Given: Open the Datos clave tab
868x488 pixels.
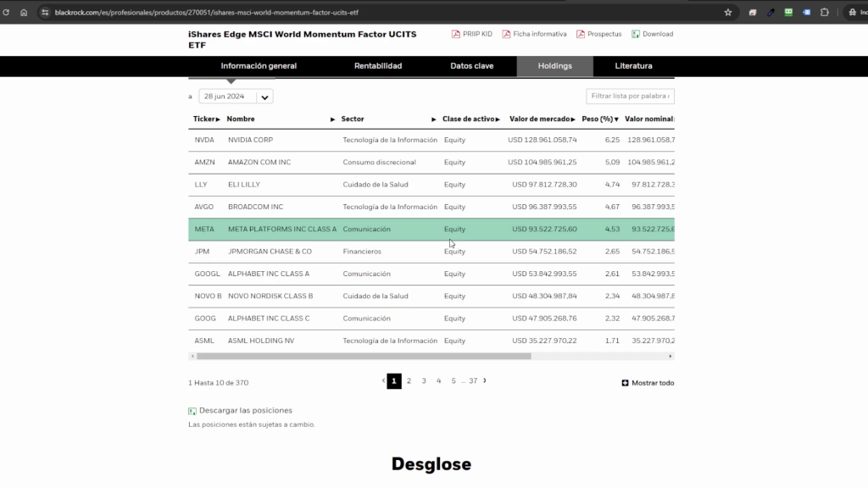Looking at the screenshot, I should click(x=471, y=66).
